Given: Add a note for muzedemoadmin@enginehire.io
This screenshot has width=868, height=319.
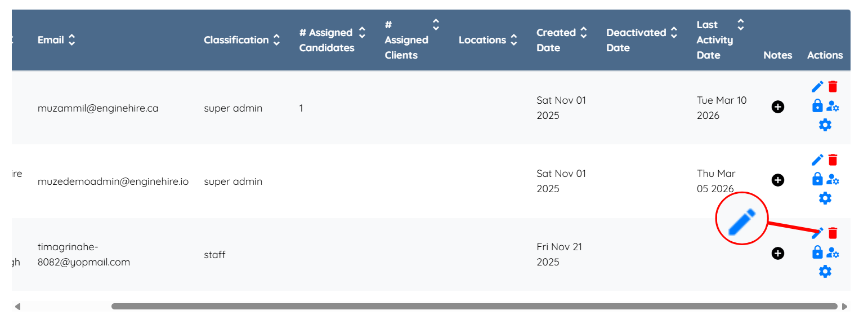Looking at the screenshot, I should click(777, 180).
